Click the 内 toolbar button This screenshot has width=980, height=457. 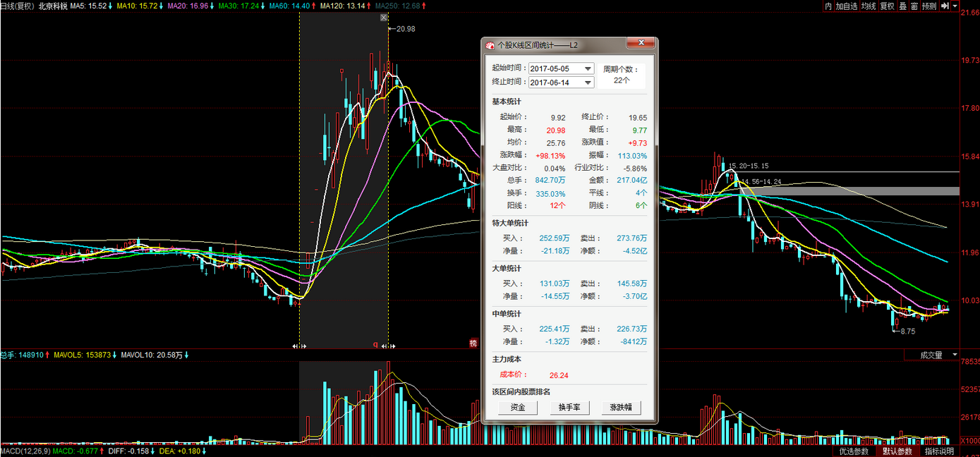[x=828, y=6]
